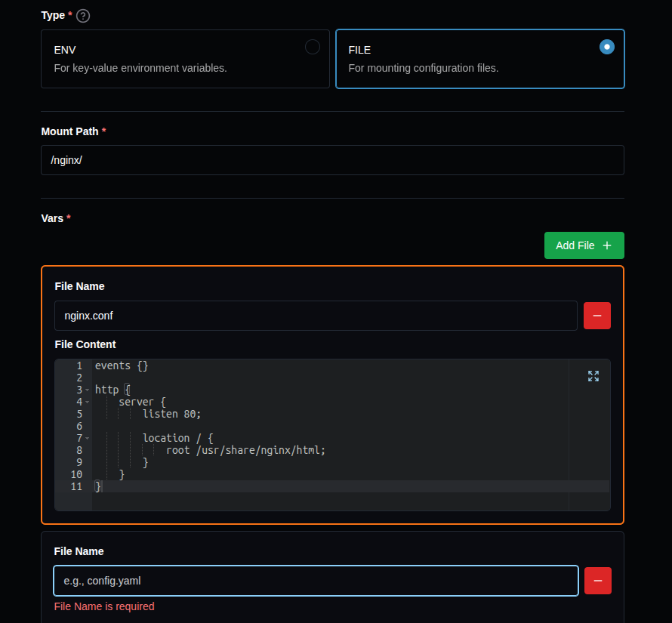The image size is (672, 623).
Task: Collapse the server block fold arrow
Action: click(88, 402)
